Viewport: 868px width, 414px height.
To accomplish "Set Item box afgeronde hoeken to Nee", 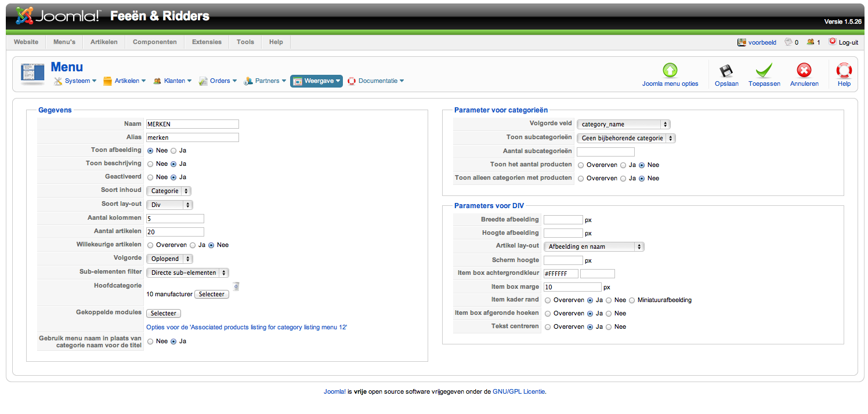I will point(609,314).
